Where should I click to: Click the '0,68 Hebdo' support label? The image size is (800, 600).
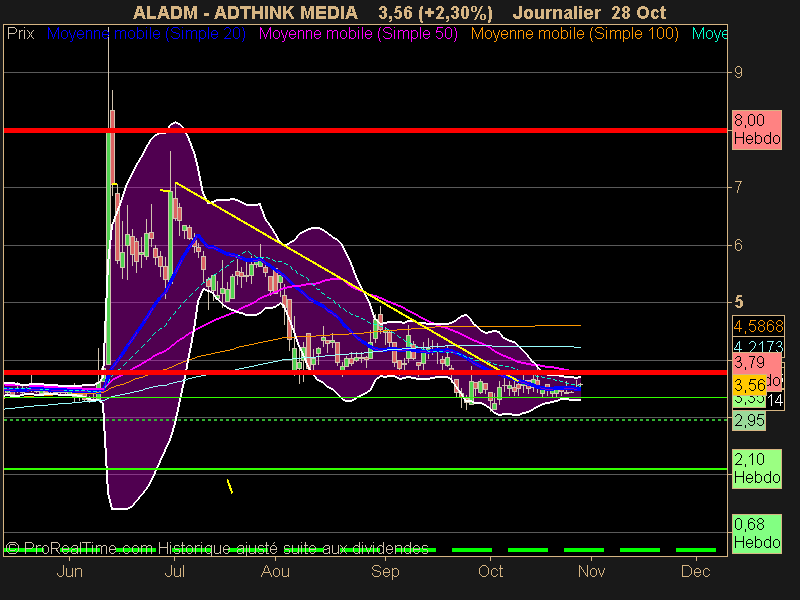[x=757, y=534]
